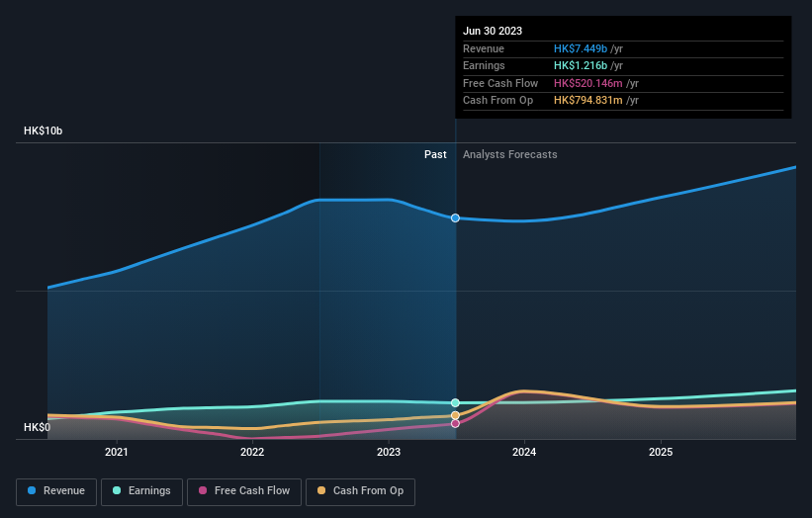Viewport: 812px width, 518px height.
Task: Toggle the Revenue legend button
Action: click(56, 491)
